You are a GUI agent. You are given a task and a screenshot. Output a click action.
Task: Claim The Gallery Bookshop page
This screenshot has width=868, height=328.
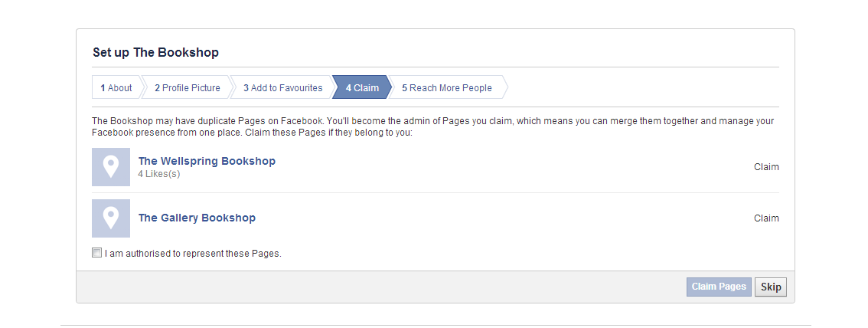766,218
